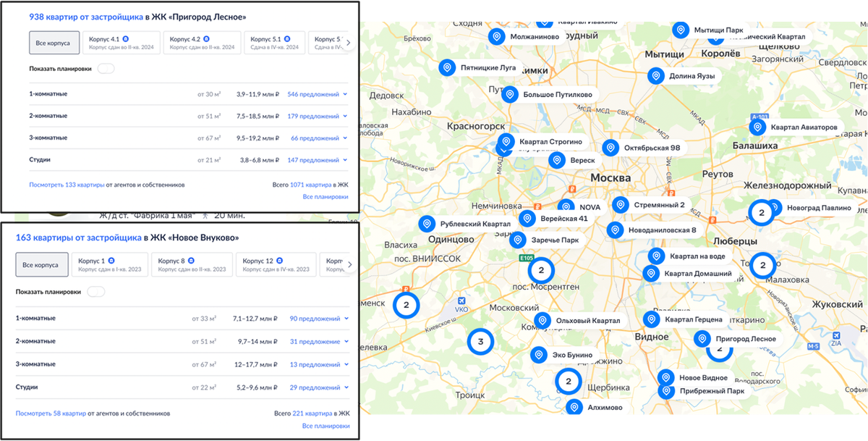
Task: Open the Квартал Авиаторов map marker
Action: (757, 127)
